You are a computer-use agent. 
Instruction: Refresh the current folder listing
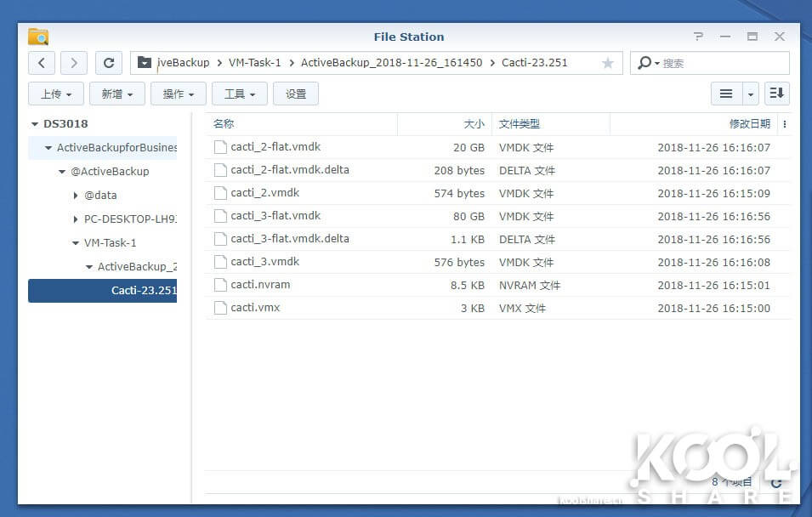point(109,63)
